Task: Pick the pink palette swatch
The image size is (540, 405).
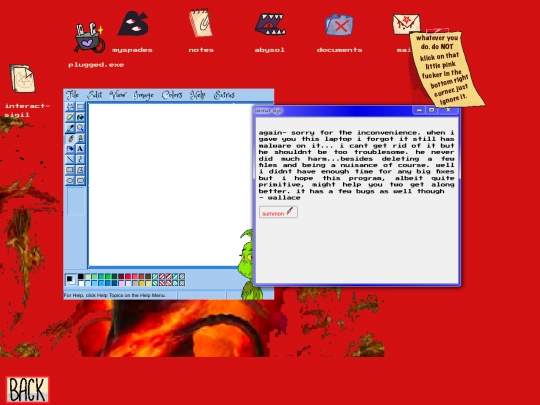Action: [x=122, y=283]
